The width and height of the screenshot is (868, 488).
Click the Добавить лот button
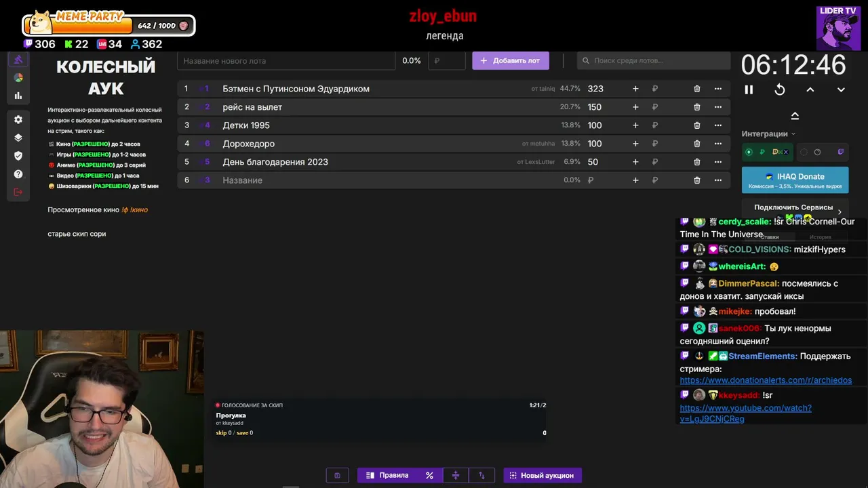tap(511, 60)
